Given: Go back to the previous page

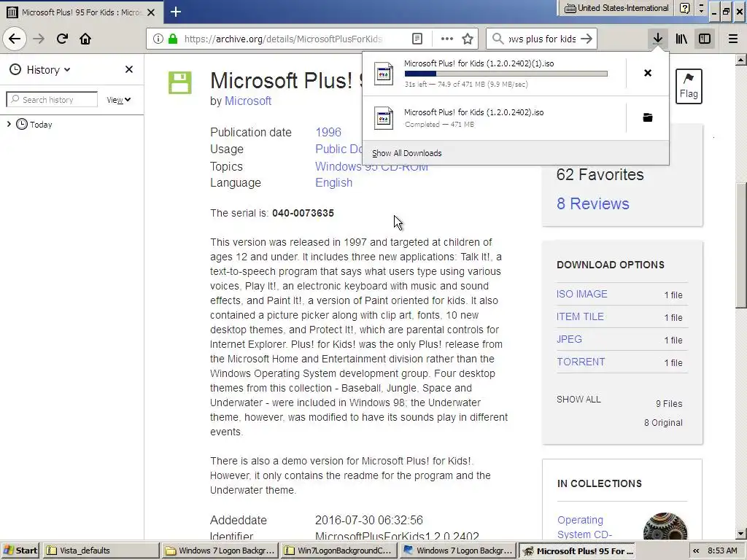Looking at the screenshot, I should coord(15,39).
